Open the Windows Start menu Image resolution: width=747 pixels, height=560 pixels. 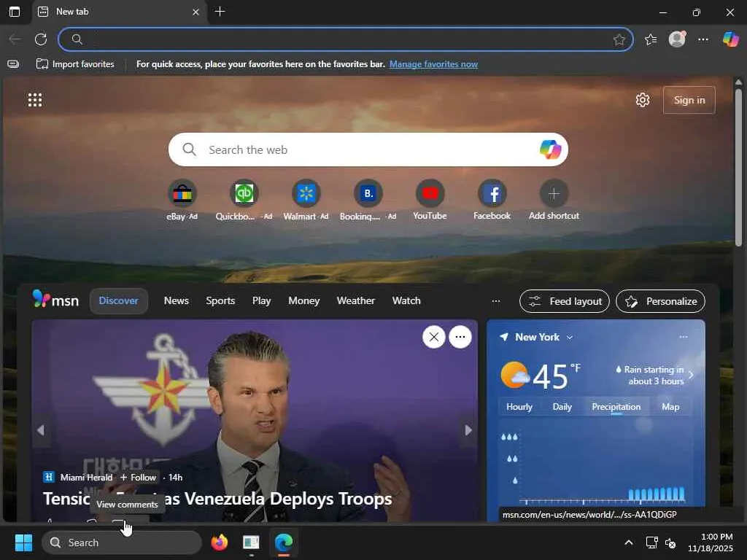click(23, 542)
